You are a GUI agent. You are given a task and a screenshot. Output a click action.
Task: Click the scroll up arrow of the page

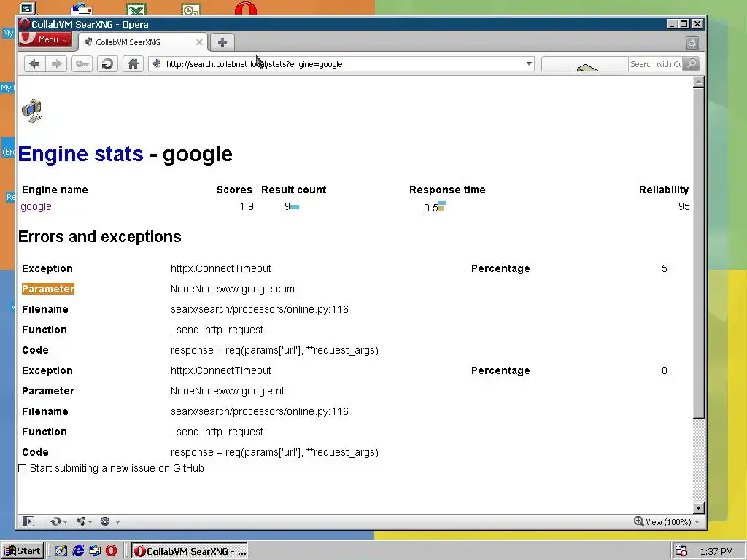coord(698,82)
